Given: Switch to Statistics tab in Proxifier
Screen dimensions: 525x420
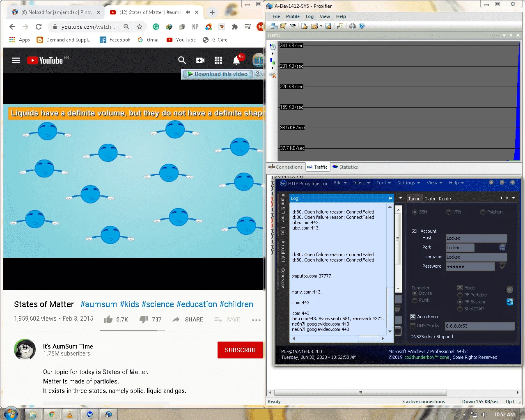Looking at the screenshot, I should click(x=345, y=167).
